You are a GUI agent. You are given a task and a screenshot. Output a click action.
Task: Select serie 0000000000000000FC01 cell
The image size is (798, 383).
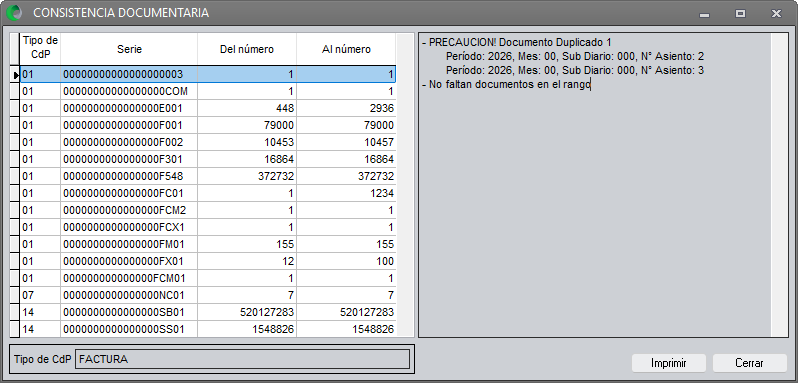click(129, 194)
